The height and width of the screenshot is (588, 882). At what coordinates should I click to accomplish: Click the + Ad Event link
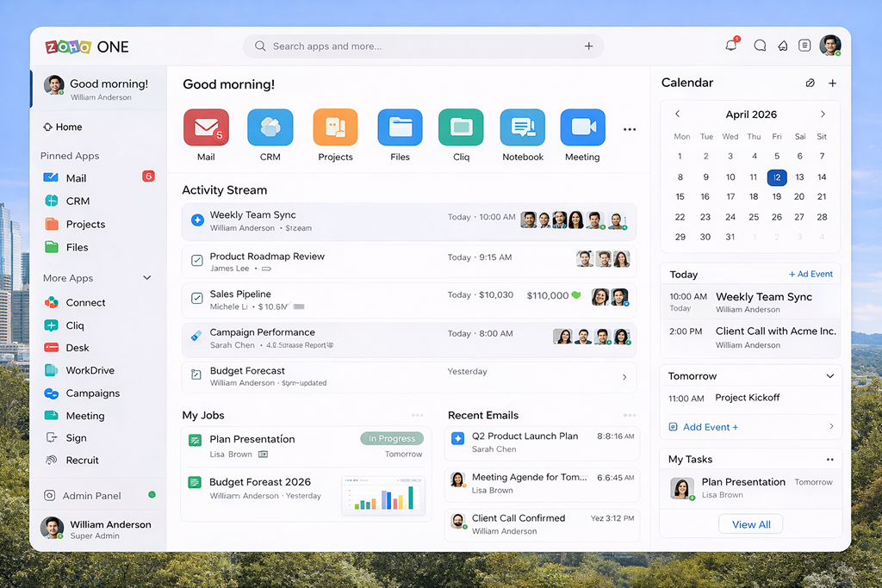tap(810, 275)
